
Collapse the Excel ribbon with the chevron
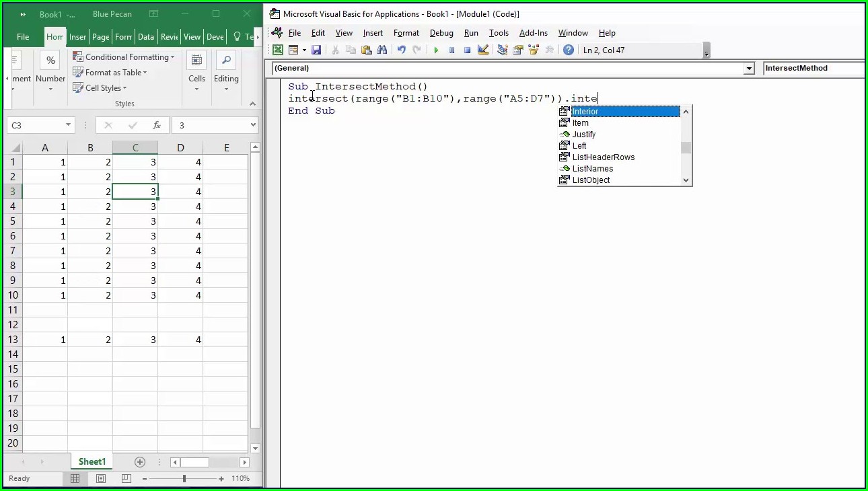click(252, 104)
